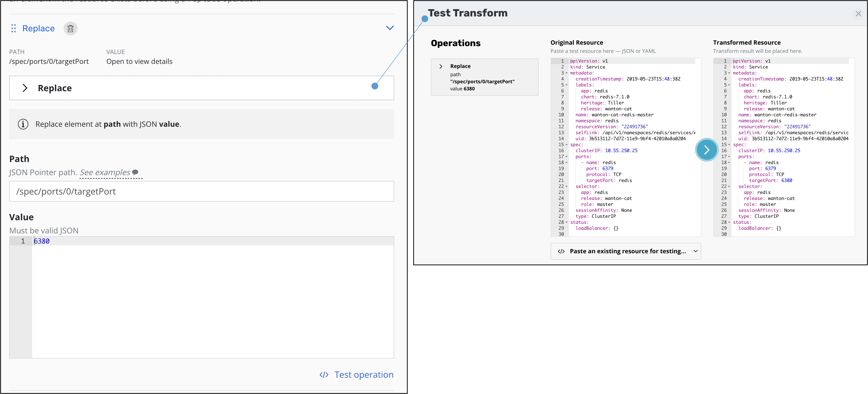868x394 pixels.
Task: Click line number 1 in the Value editor gutter
Action: [23, 241]
